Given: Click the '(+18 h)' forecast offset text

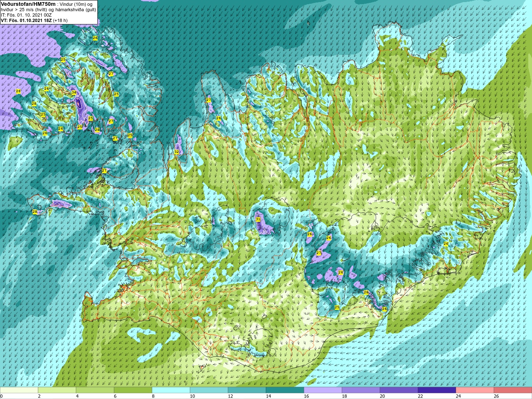Looking at the screenshot, I should pyautogui.click(x=60, y=20).
